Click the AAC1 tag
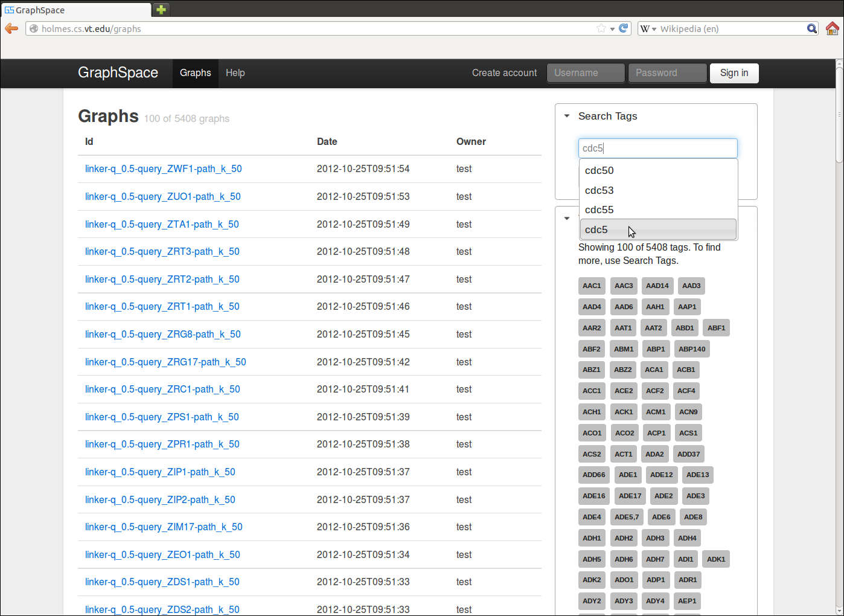This screenshot has width=844, height=616. tap(592, 286)
